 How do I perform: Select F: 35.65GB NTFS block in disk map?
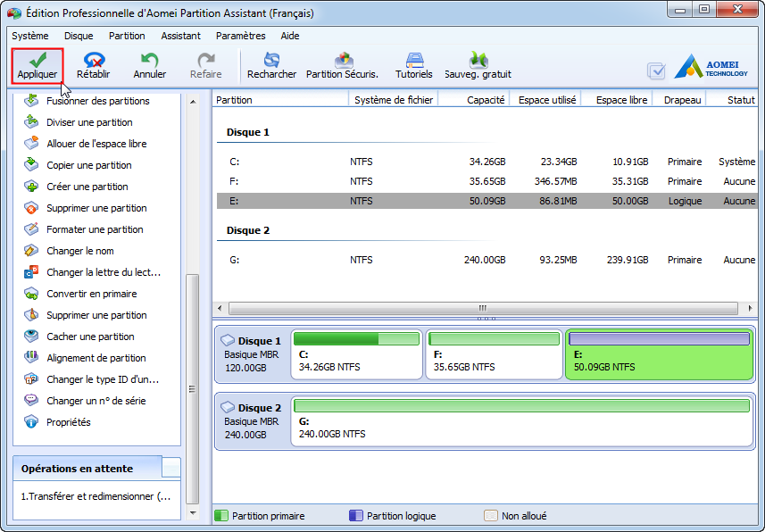click(x=495, y=354)
